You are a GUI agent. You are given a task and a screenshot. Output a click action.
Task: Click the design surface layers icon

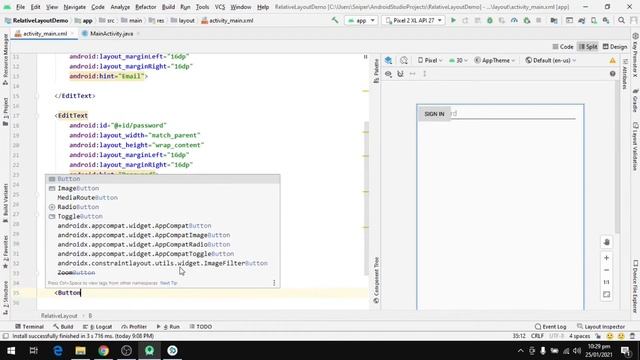point(388,60)
